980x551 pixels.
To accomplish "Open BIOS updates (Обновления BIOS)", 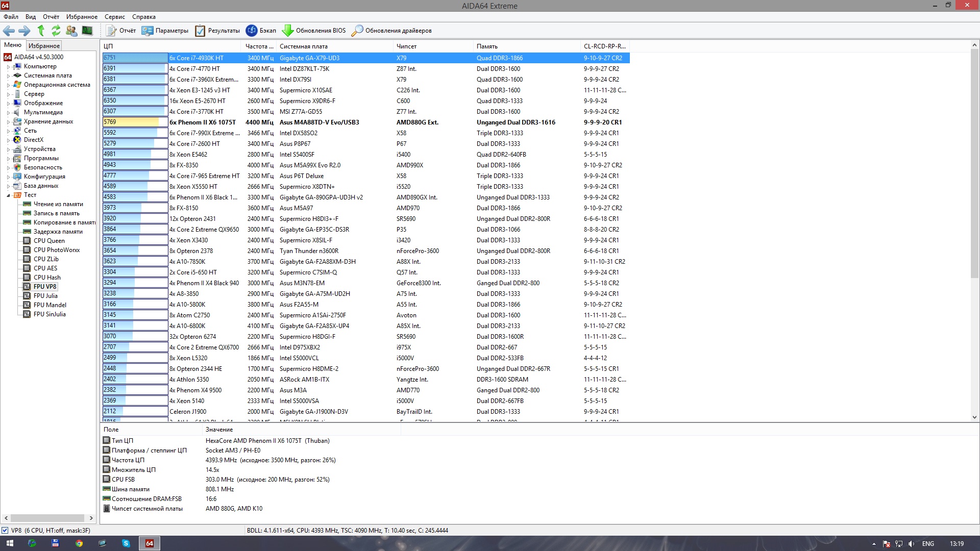I will coord(314,31).
